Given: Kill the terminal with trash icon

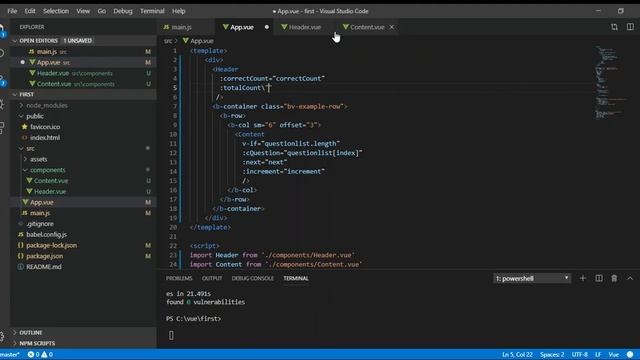Looking at the screenshot, I should coord(614,278).
